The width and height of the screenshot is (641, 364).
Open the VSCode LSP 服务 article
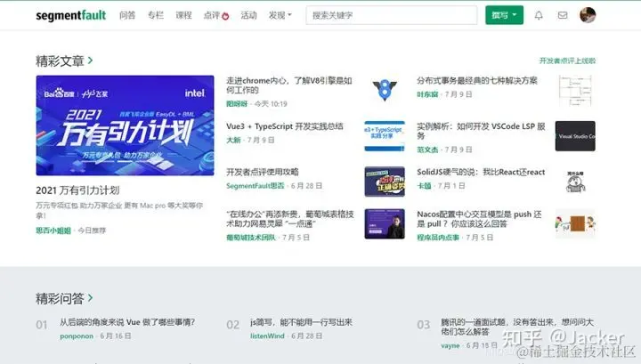[x=481, y=131]
